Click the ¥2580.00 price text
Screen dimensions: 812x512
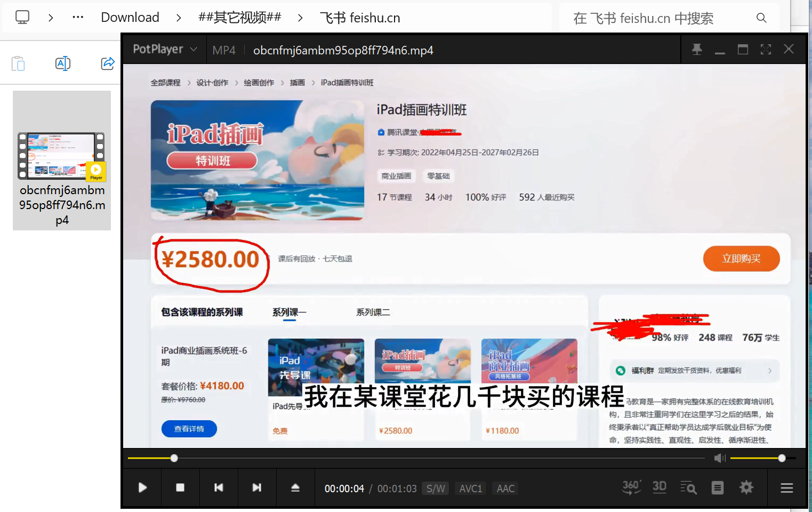(211, 260)
